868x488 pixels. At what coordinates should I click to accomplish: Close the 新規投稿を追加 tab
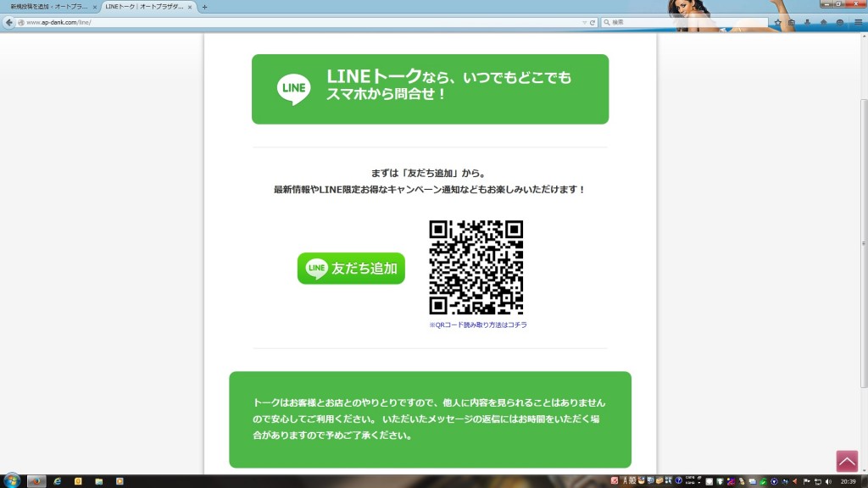(x=95, y=7)
